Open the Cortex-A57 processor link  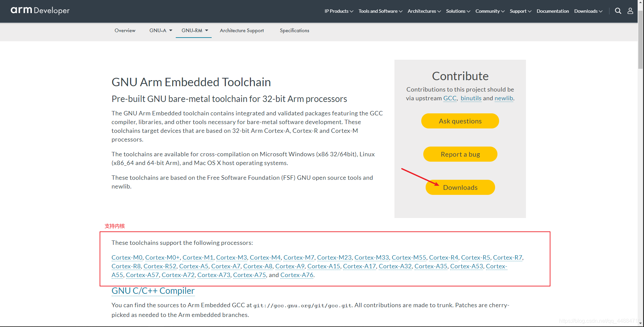click(142, 275)
